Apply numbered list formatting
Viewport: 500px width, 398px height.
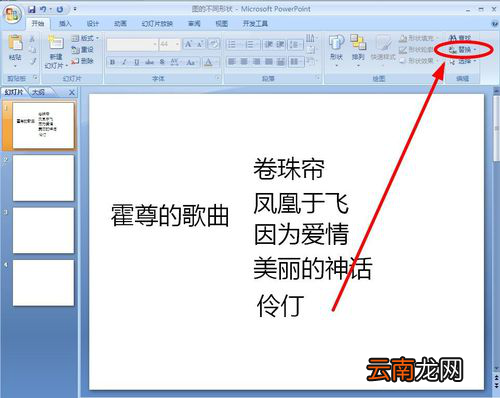[251, 44]
